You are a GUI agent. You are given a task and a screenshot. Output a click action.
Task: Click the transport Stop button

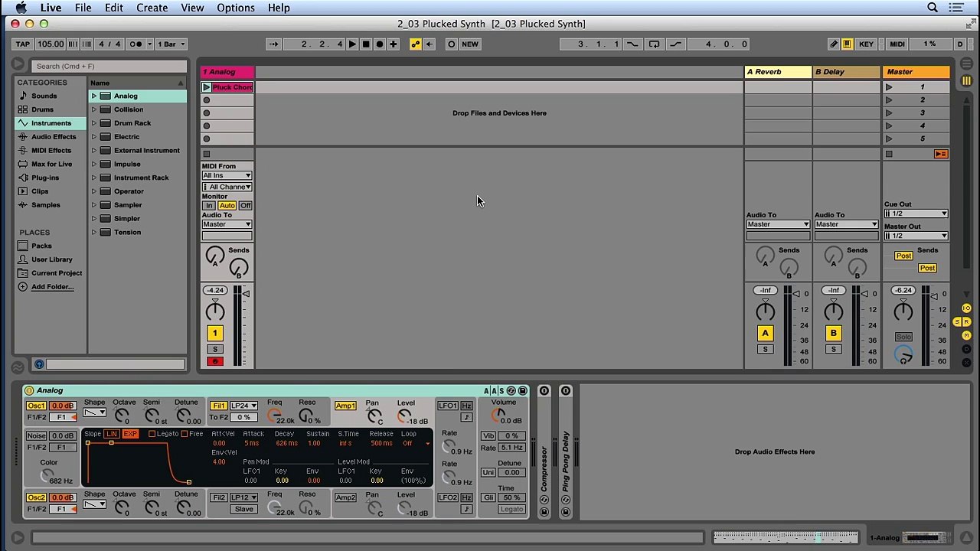tap(366, 44)
